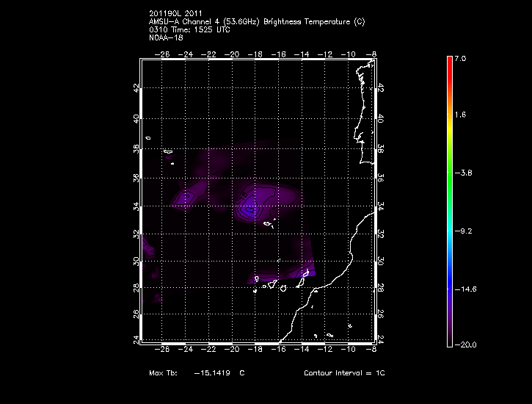Click the "Contour Interval = 1C" text
532x404 pixels.
tap(343, 373)
